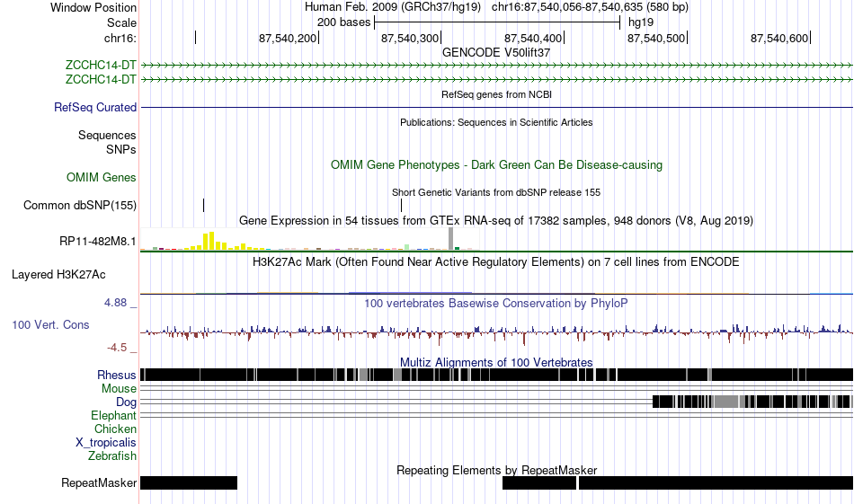This screenshot has height=504, width=854.
Task: Click OMIM Gene Phenotypes track title
Action: pos(496,165)
